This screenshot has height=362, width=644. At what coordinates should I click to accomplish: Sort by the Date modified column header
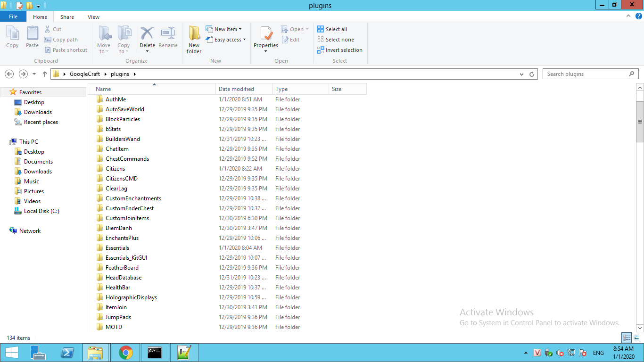tap(244, 89)
